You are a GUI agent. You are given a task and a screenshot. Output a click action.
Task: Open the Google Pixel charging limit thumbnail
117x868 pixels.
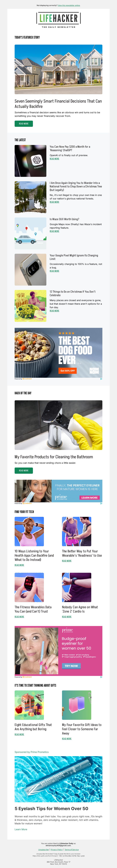[x=31, y=270]
